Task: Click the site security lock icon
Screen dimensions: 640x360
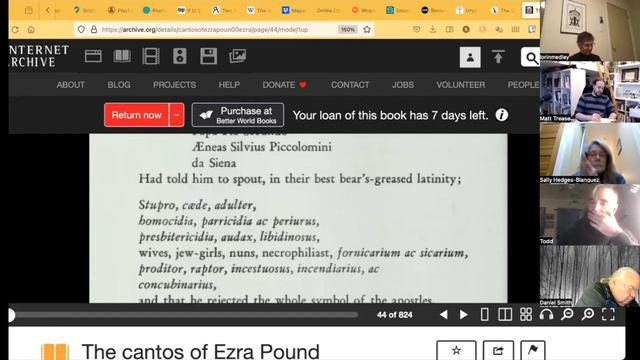Action: click(x=94, y=29)
